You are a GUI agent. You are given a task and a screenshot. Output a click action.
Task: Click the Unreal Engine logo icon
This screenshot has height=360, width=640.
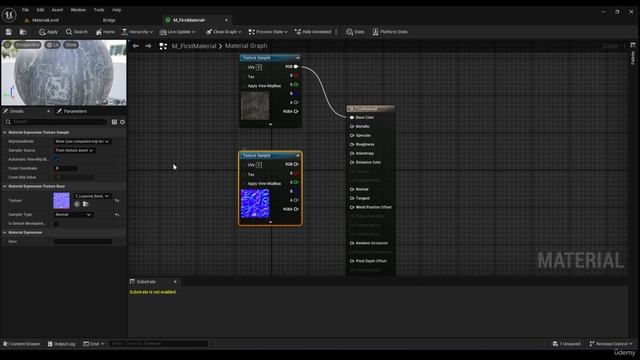click(x=9, y=15)
